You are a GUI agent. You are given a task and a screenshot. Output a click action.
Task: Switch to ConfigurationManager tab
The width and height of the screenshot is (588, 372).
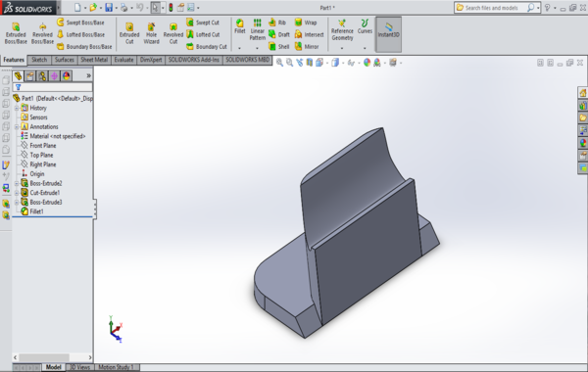tap(42, 76)
